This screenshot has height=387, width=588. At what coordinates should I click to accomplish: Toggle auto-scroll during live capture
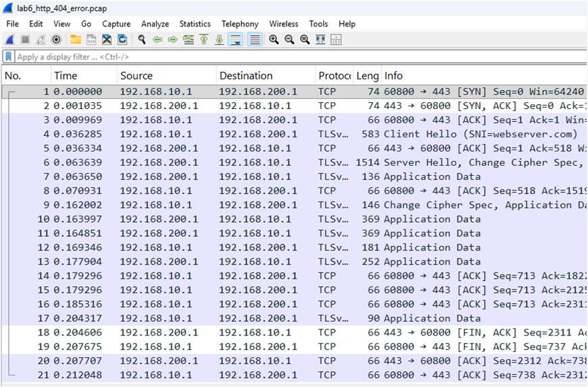click(235, 40)
